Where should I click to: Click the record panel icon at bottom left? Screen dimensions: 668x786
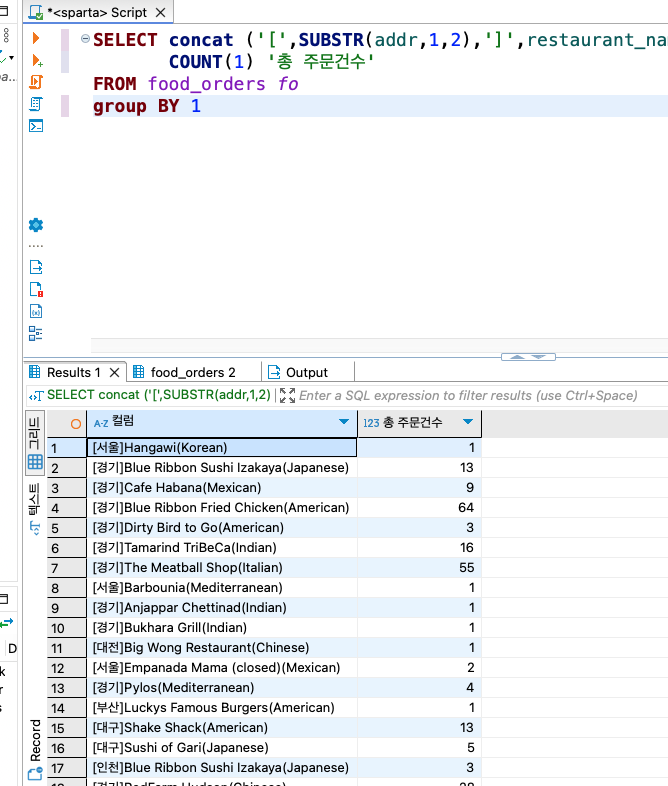click(35, 773)
